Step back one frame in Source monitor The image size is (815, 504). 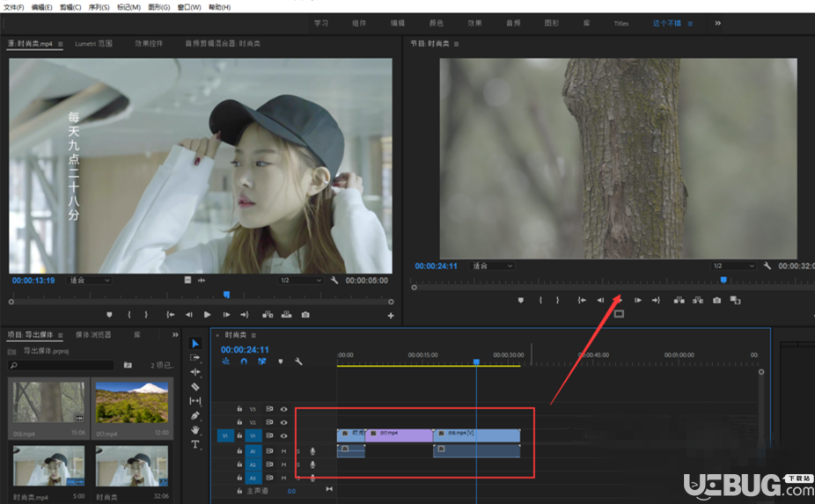pyautogui.click(x=188, y=314)
